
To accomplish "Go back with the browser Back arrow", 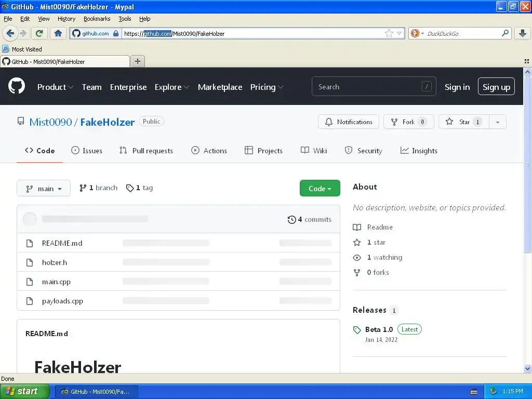I will coord(10,33).
